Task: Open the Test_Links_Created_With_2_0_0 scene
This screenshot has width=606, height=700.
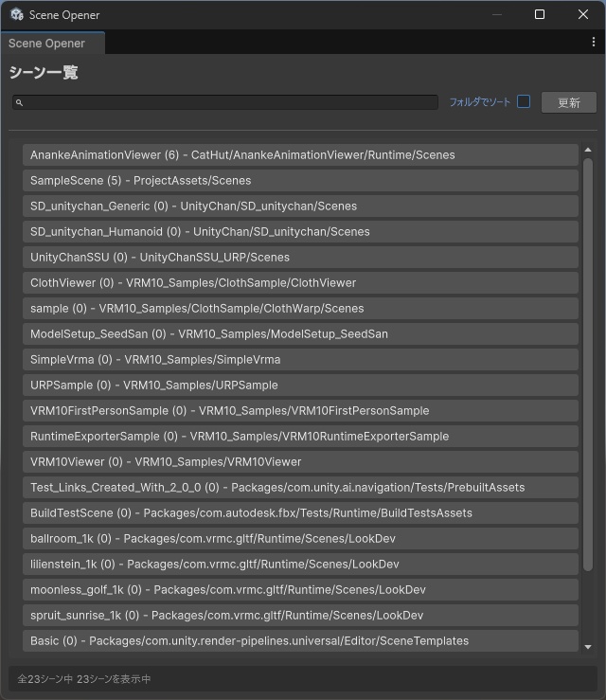Action: tap(300, 488)
